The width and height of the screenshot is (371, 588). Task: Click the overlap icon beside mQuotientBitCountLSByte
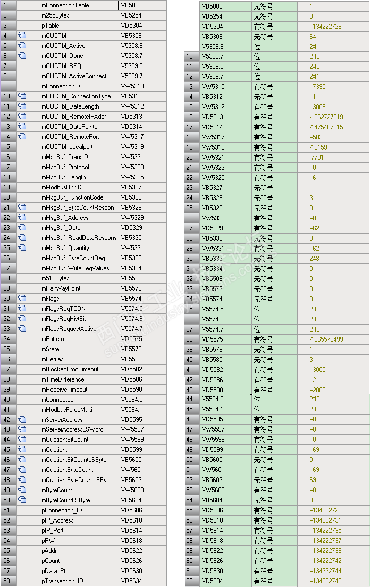[22, 460]
